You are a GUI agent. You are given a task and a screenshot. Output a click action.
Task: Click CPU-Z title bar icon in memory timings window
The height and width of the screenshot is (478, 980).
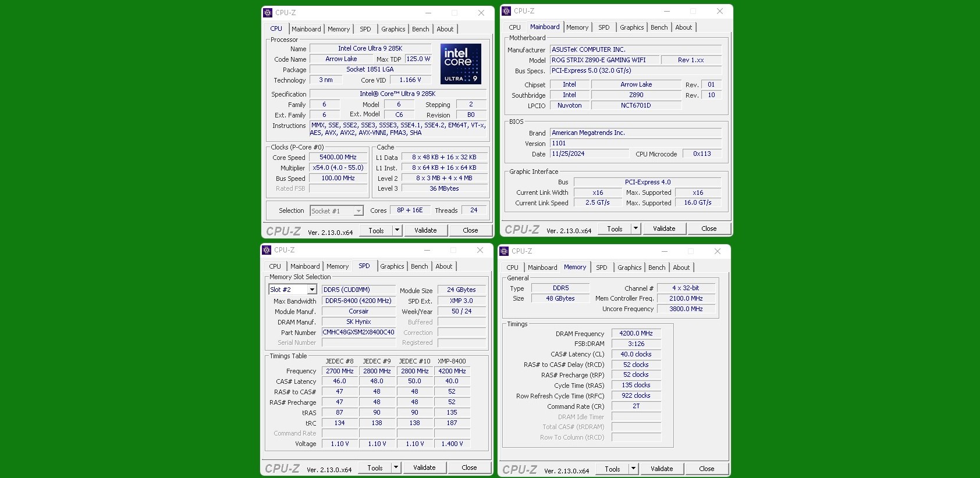[x=504, y=251]
